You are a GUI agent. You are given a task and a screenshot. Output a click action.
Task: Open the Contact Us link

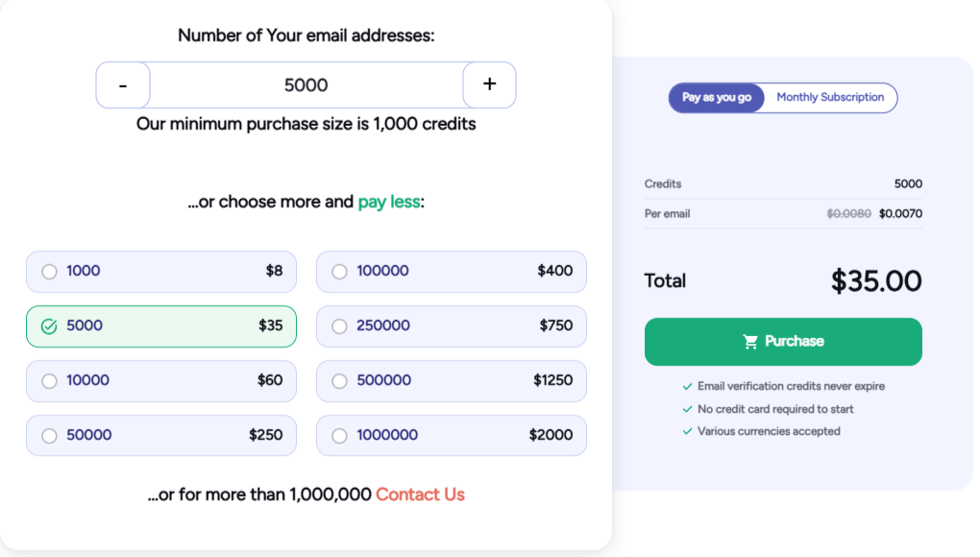420,496
